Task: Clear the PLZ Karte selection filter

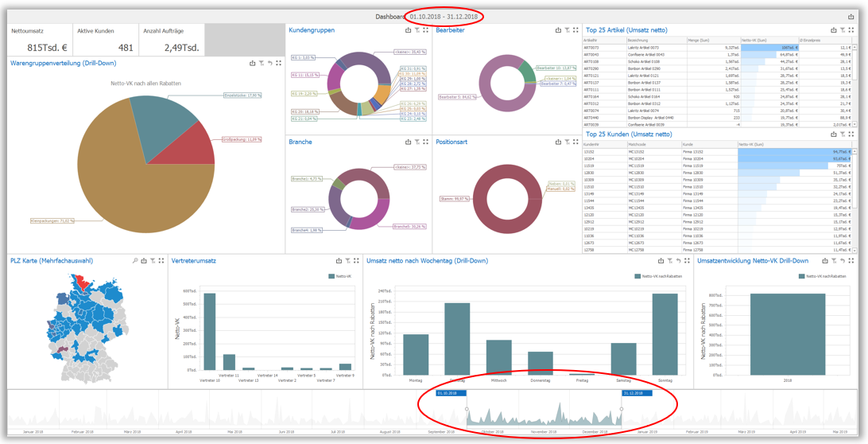Action: (152, 260)
